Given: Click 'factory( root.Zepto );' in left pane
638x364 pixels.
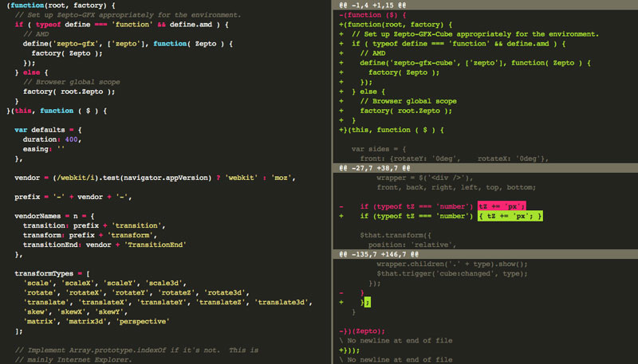Looking at the screenshot, I should point(69,92).
